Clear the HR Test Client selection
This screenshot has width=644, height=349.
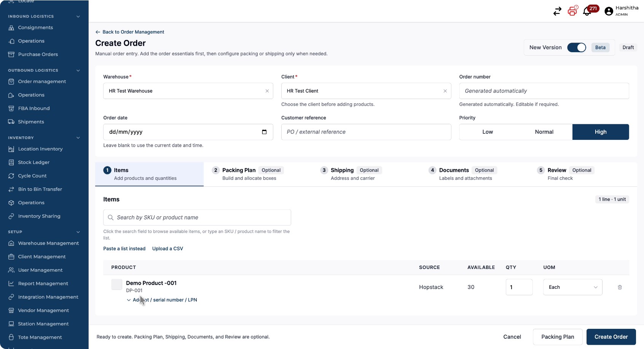[445, 91]
